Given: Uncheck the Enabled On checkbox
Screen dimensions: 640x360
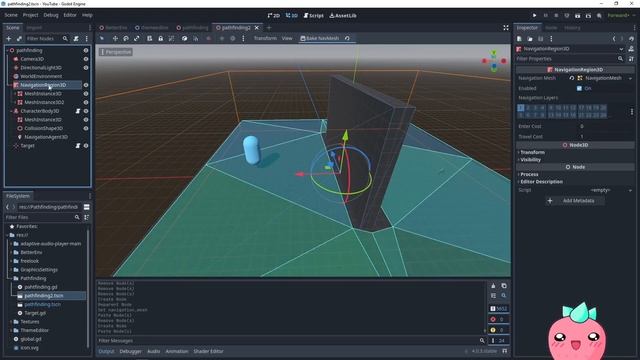Looking at the screenshot, I should (579, 88).
